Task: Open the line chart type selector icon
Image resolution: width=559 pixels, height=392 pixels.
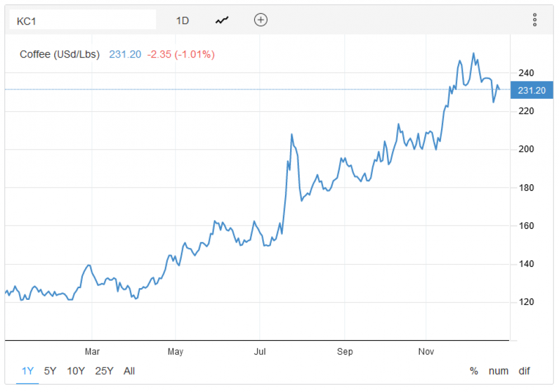Action: (222, 20)
